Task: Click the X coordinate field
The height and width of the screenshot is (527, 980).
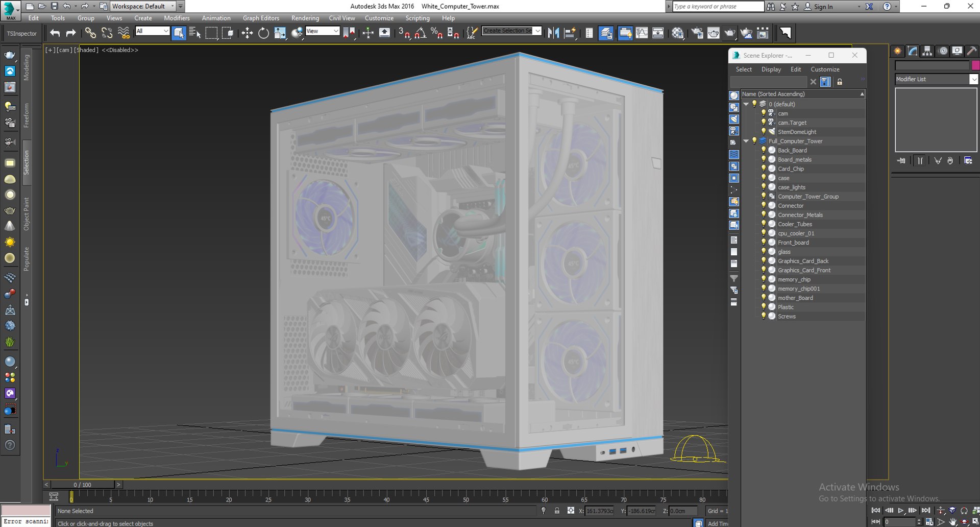Action: pos(599,511)
